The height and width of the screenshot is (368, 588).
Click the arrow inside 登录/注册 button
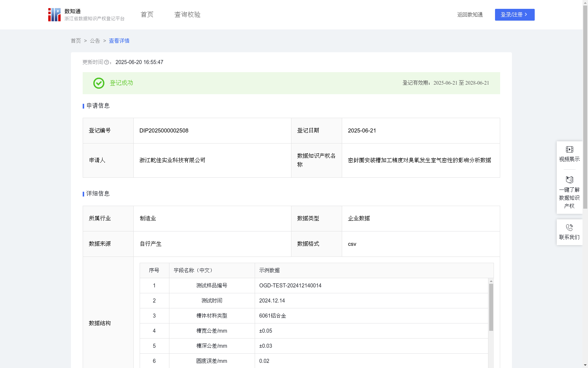[526, 15]
